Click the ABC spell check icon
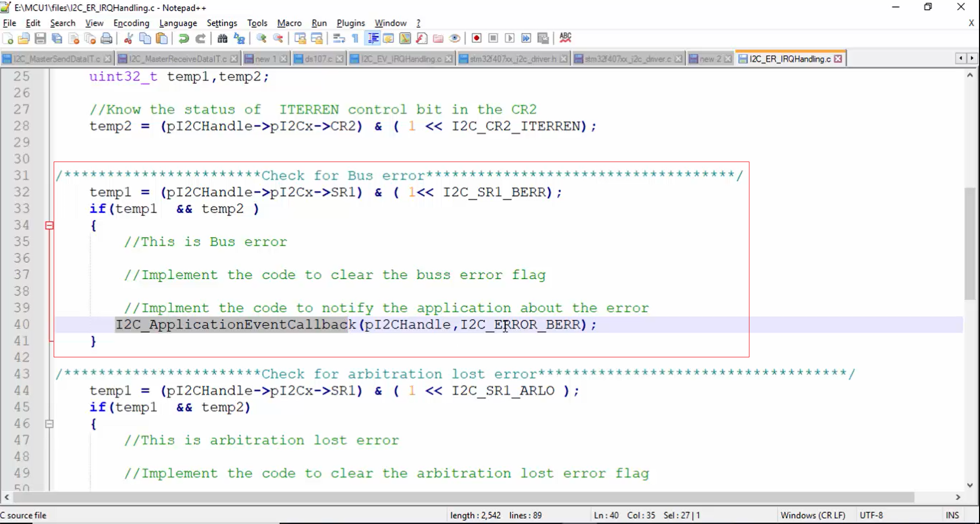The height and width of the screenshot is (524, 980). pyautogui.click(x=565, y=38)
